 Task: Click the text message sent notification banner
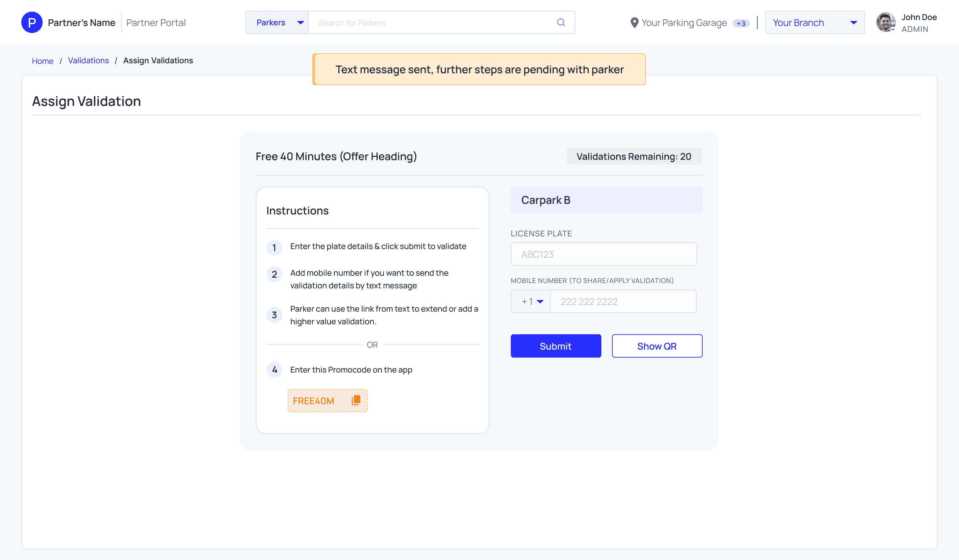479,69
